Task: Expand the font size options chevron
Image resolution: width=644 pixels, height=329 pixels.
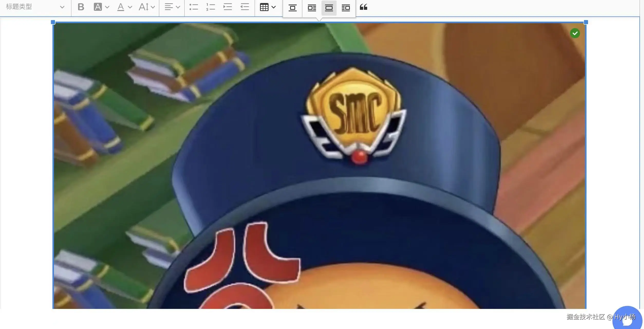Action: click(x=153, y=7)
